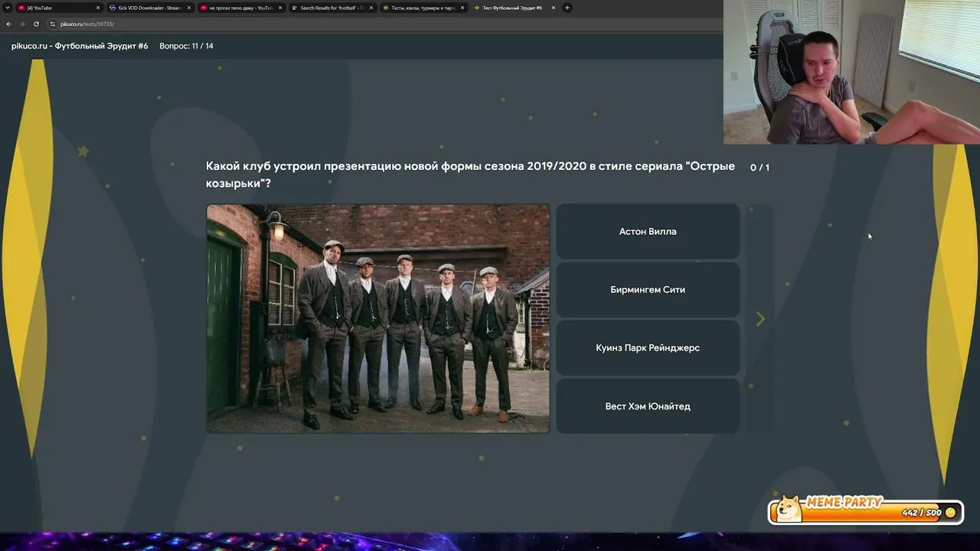Close the 'Тест Футбольный Эрудит #6' tab

tap(554, 8)
